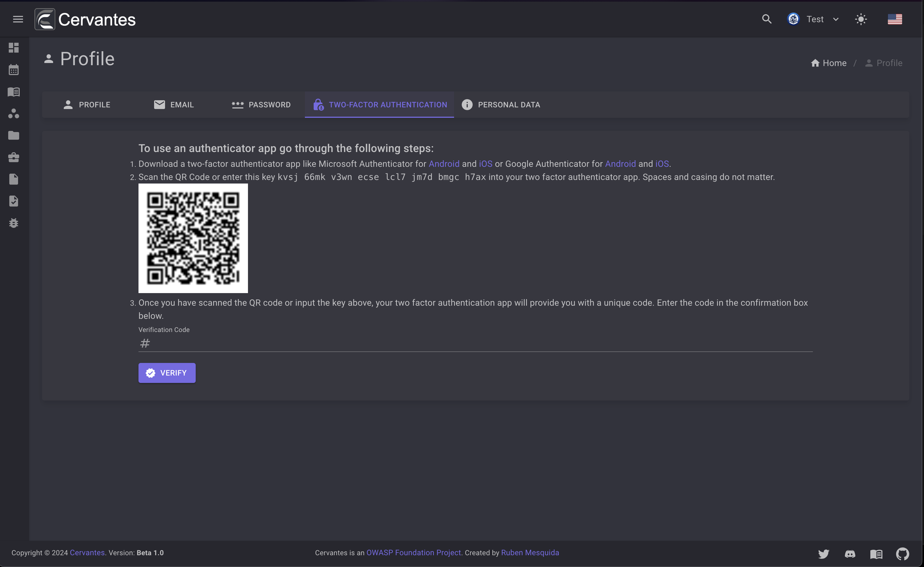Switch to the Password tab
The image size is (924, 567).
tap(261, 105)
